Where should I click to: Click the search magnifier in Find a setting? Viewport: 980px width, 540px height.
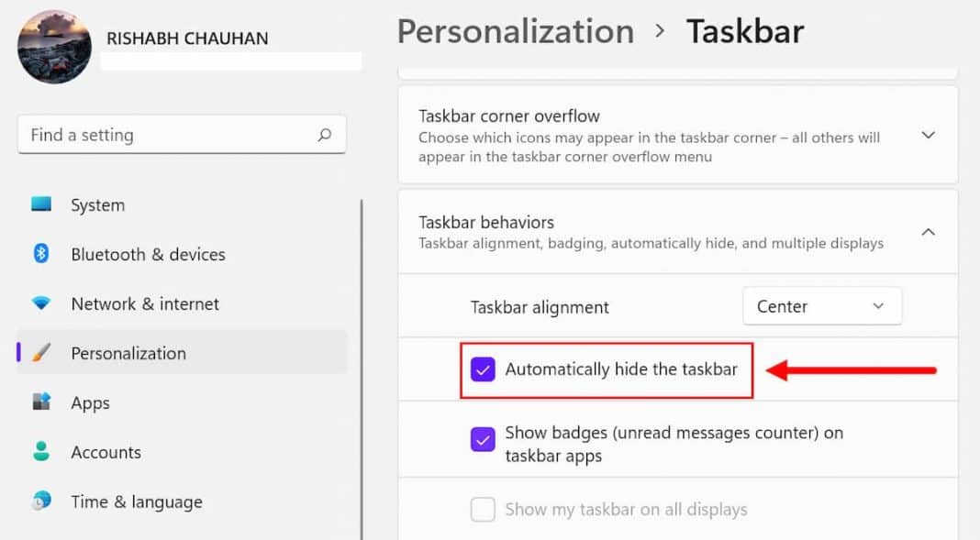coord(324,134)
